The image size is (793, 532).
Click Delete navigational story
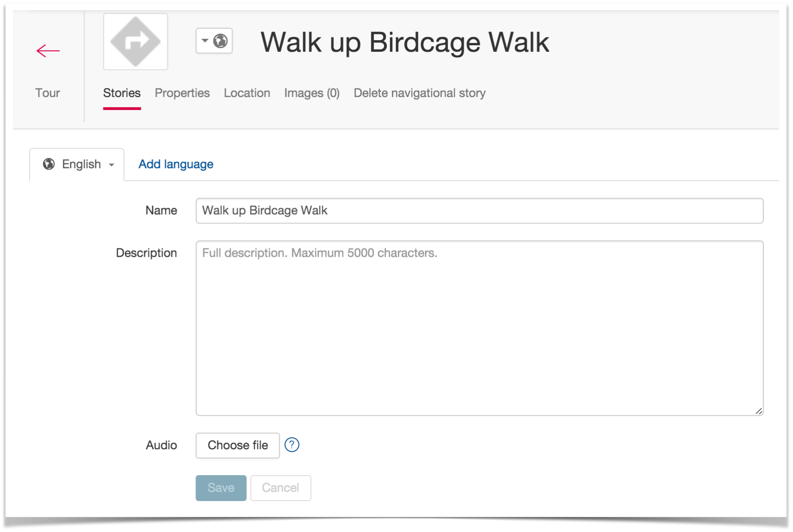pyautogui.click(x=420, y=93)
